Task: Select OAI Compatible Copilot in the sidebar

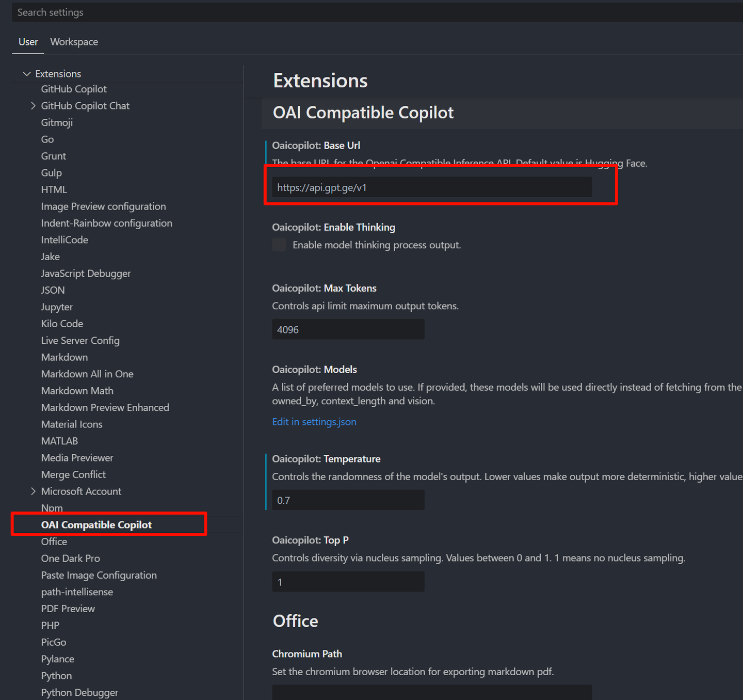Action: [96, 524]
